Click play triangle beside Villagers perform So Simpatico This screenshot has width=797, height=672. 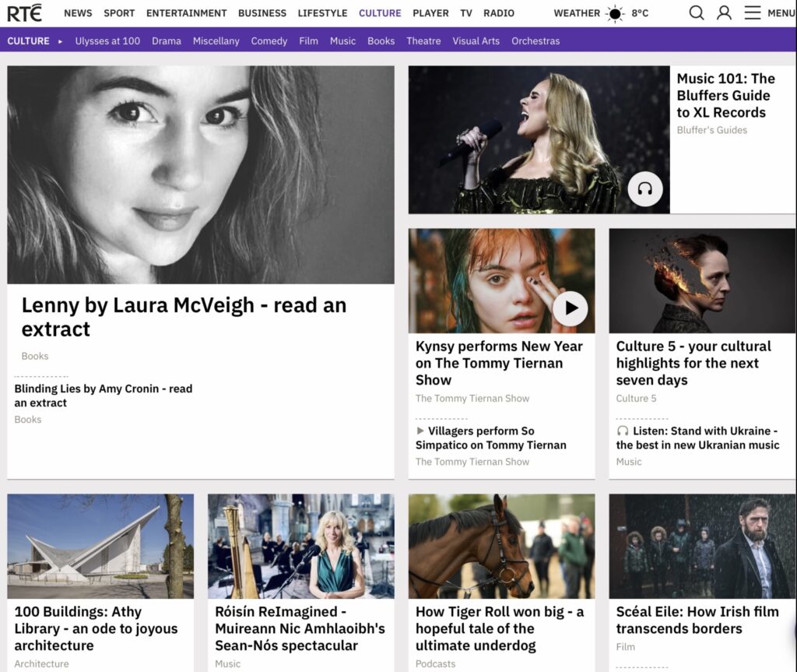tap(420, 431)
